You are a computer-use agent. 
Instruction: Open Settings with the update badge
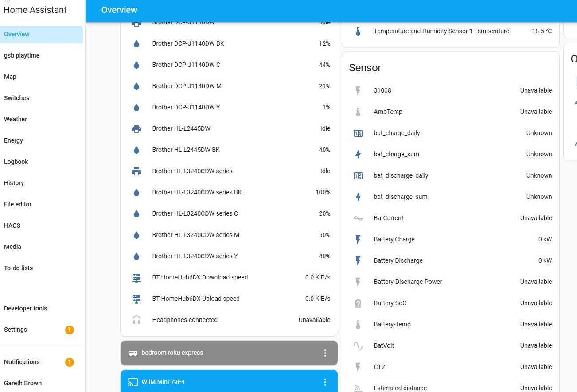pyautogui.click(x=16, y=330)
